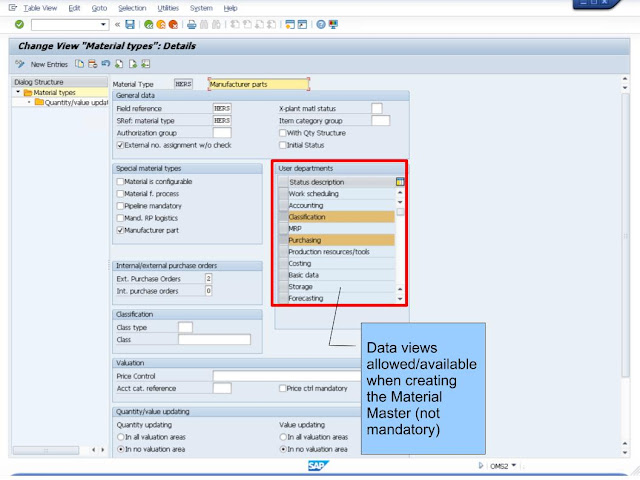640x480 pixels.
Task: Enable Initial Status checkbox
Action: 282,145
